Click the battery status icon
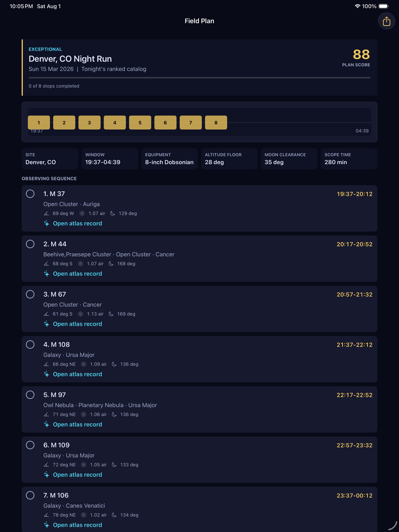Screen dimensions: 399x532 (384, 6)
